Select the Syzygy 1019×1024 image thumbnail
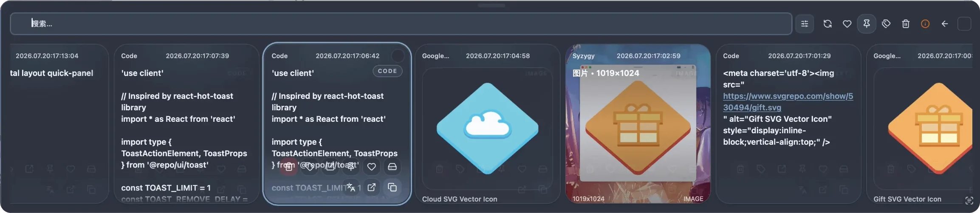This screenshot has width=980, height=213. (x=638, y=124)
